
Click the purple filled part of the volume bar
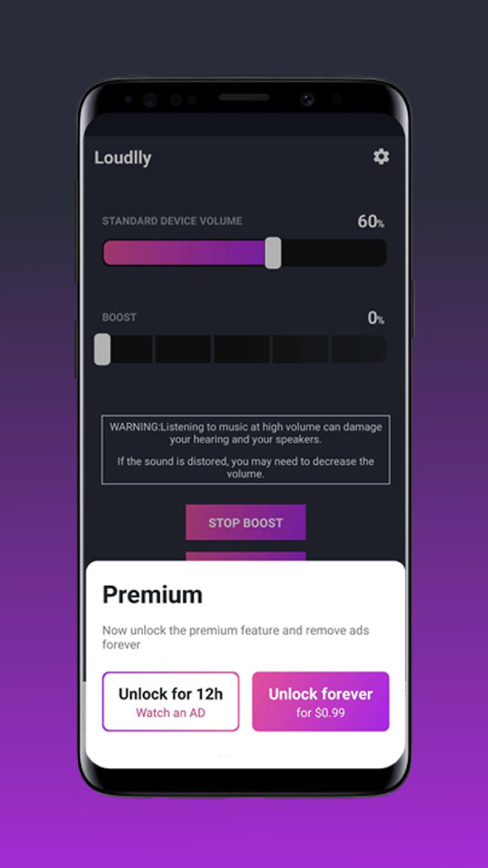(184, 253)
